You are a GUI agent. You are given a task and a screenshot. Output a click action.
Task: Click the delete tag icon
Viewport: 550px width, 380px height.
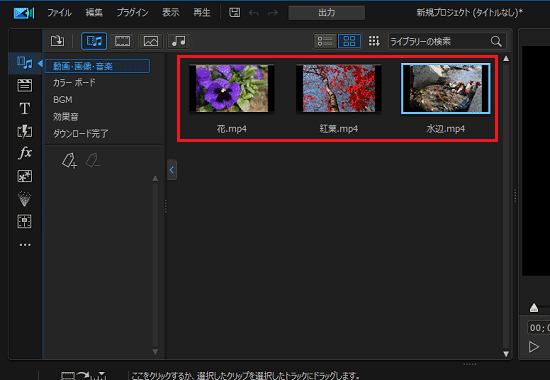93,161
